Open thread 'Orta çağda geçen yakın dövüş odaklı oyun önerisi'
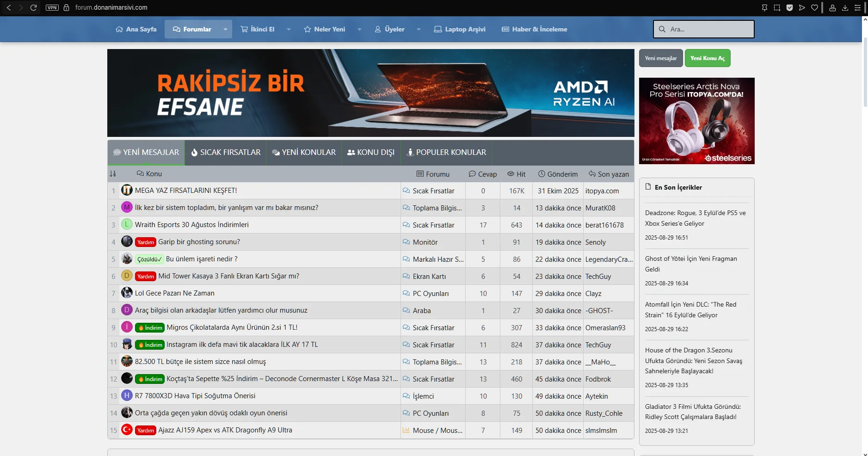Screen dimensions: 868x456 point(211,413)
